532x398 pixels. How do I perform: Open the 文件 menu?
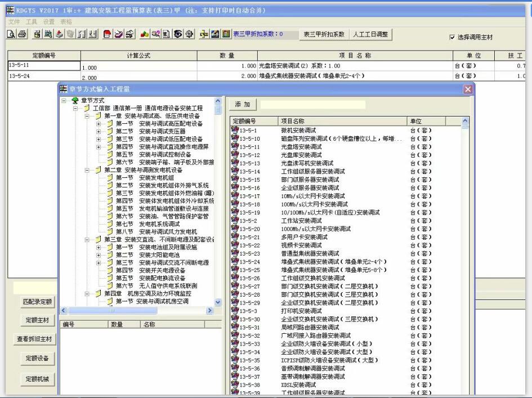[x=14, y=21]
